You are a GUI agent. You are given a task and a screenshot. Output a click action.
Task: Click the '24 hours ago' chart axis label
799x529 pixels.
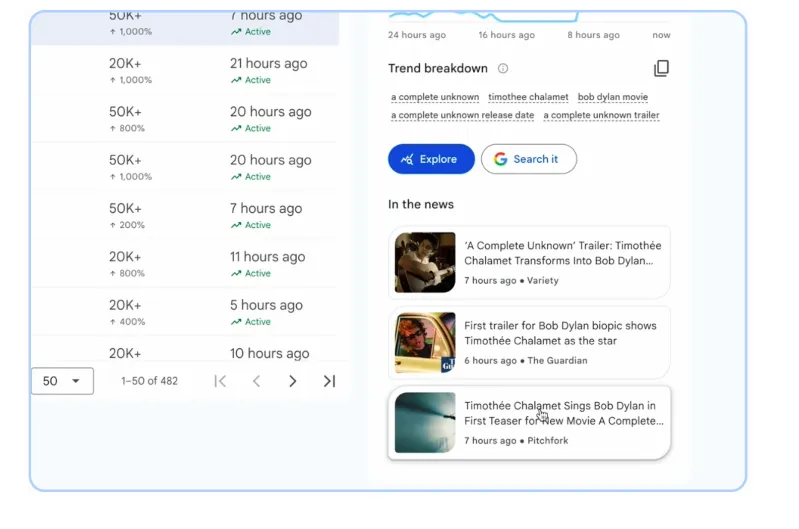[417, 35]
